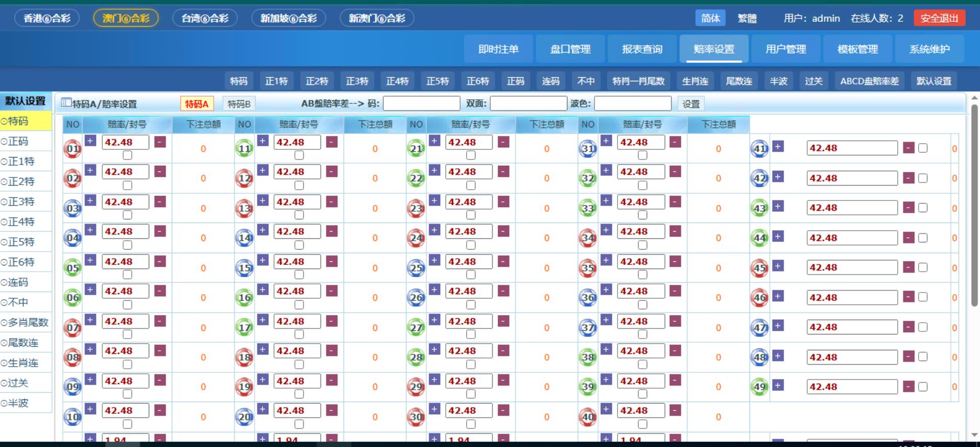Click the 安全退出 logout button
Screen dimensions: 980x447
tap(939, 18)
